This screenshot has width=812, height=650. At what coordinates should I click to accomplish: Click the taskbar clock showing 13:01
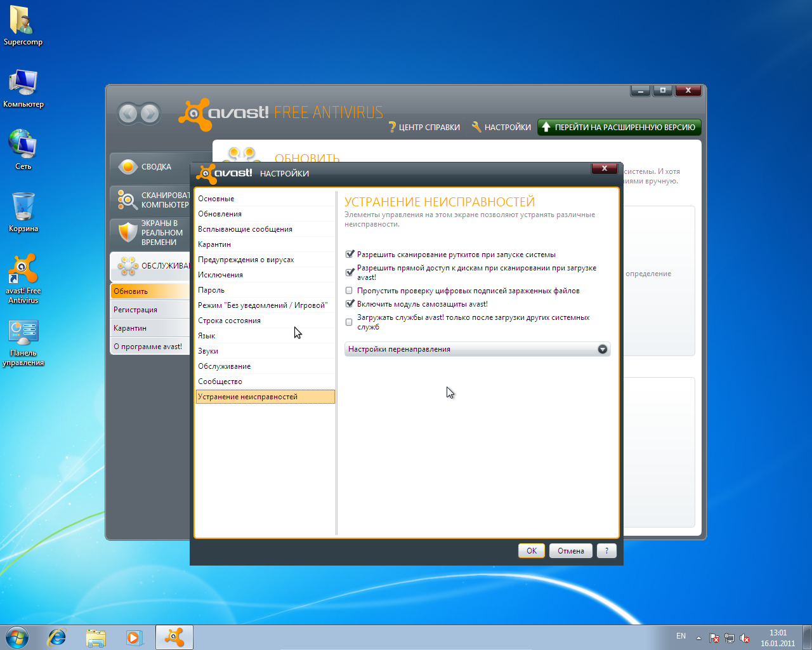(778, 638)
